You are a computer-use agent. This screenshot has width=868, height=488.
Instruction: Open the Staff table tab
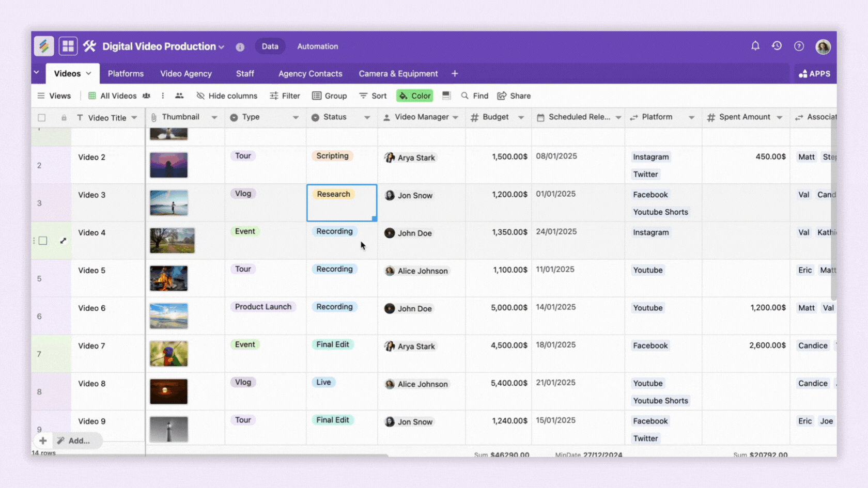tap(245, 73)
